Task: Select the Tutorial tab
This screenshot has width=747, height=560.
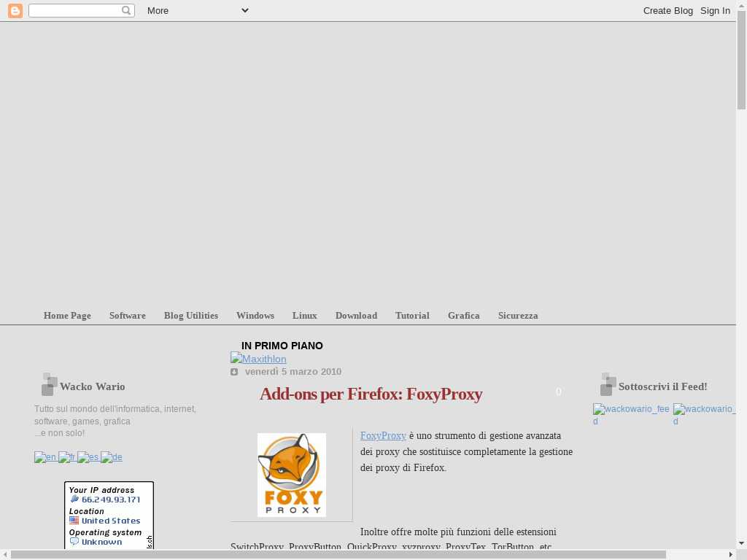Action: click(413, 315)
